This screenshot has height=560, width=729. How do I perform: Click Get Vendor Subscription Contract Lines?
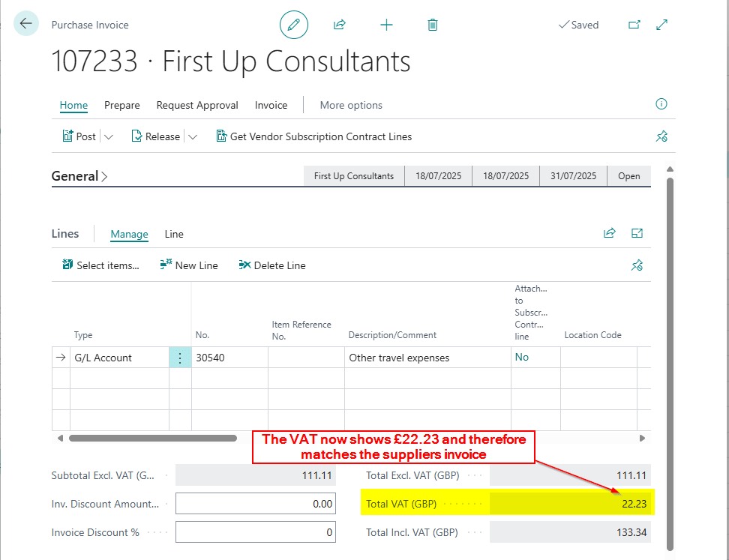[313, 136]
